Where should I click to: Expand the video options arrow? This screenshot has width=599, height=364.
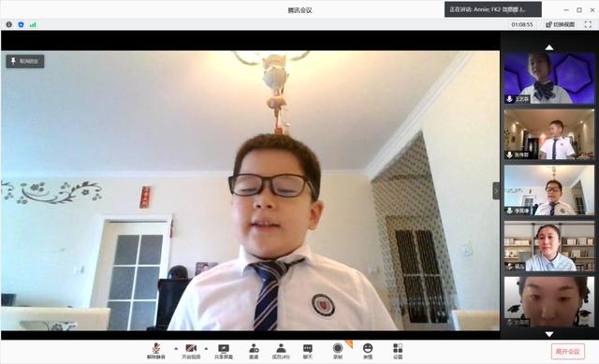pyautogui.click(x=206, y=348)
